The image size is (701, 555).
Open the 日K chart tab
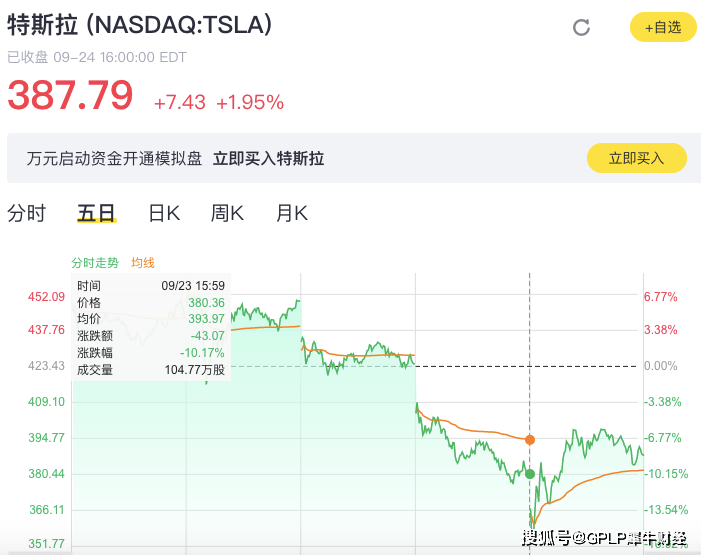point(164,213)
